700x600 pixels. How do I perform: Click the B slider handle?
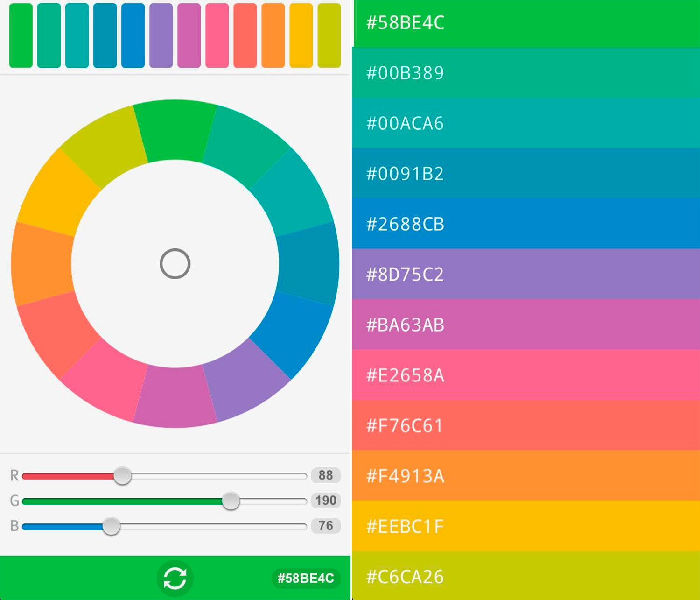click(x=112, y=527)
